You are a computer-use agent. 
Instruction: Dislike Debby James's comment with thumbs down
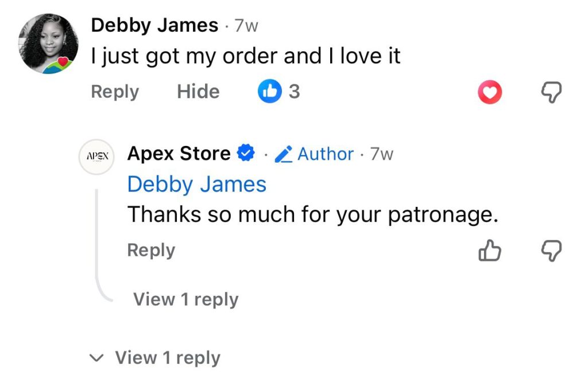coord(552,92)
